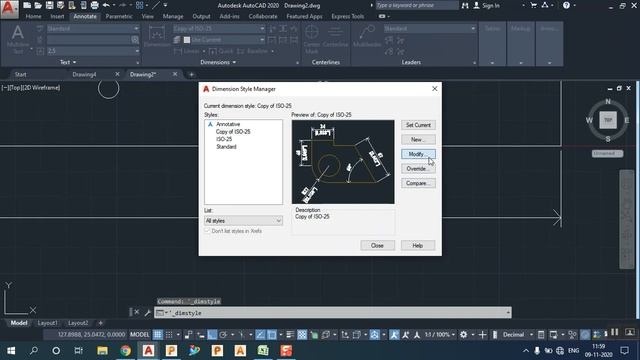Screen dimensions: 640x360
Task: Expand the Dimensions panel title arrow
Action: [234, 62]
